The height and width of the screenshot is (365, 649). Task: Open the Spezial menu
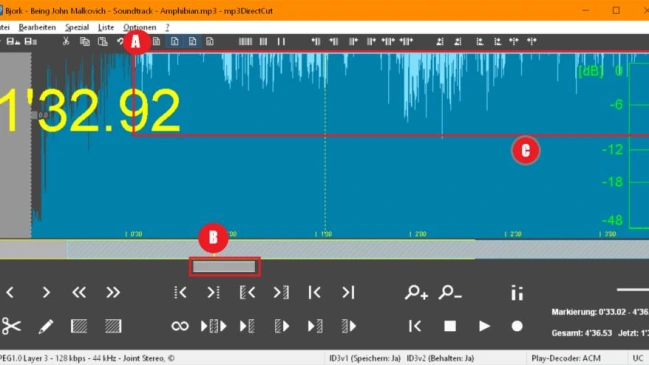(x=77, y=27)
